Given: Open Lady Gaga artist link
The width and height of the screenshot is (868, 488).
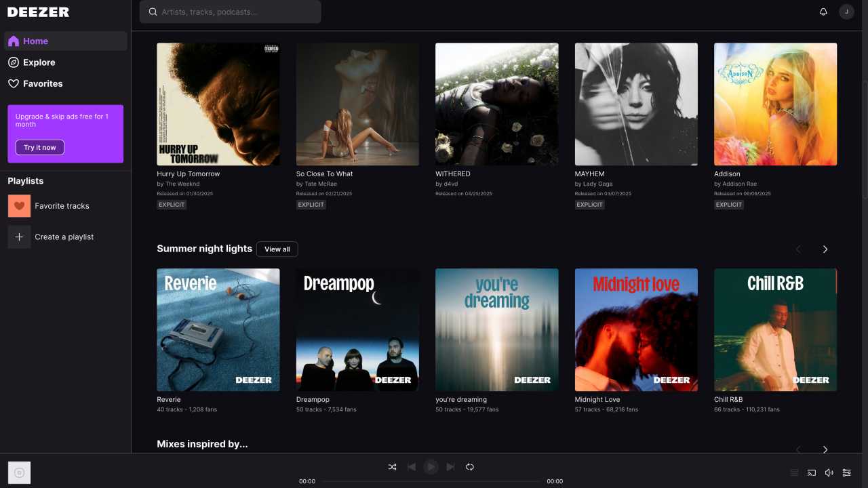Looking at the screenshot, I should coord(598,184).
